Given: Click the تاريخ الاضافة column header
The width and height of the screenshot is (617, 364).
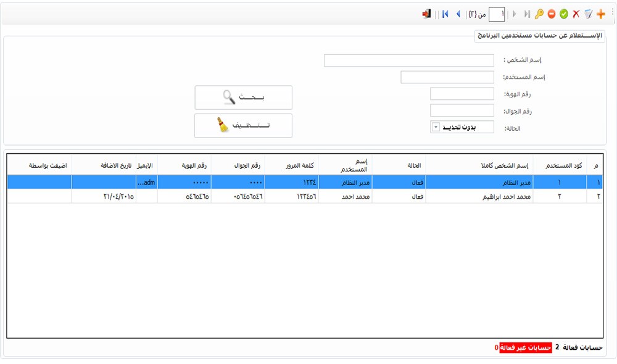Looking at the screenshot, I should [115, 165].
